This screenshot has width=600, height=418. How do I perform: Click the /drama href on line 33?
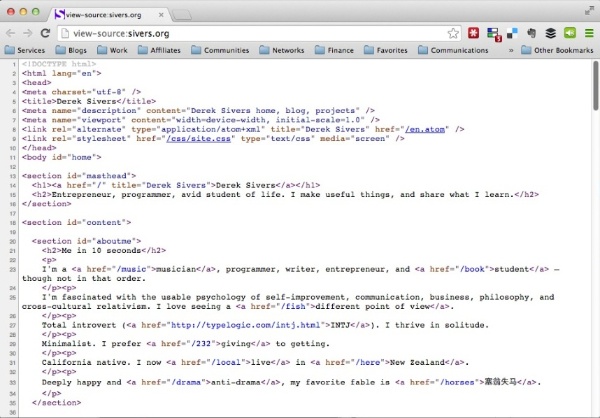pos(186,382)
